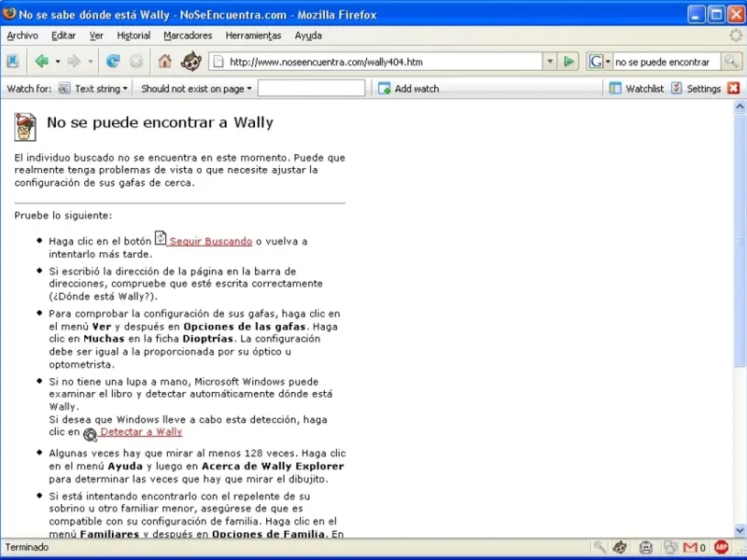Click the bold word 'Dioptrías'

207,339
